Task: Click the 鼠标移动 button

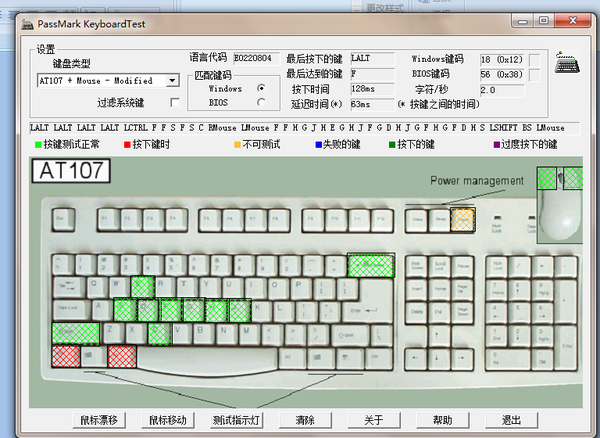Action: point(168,420)
